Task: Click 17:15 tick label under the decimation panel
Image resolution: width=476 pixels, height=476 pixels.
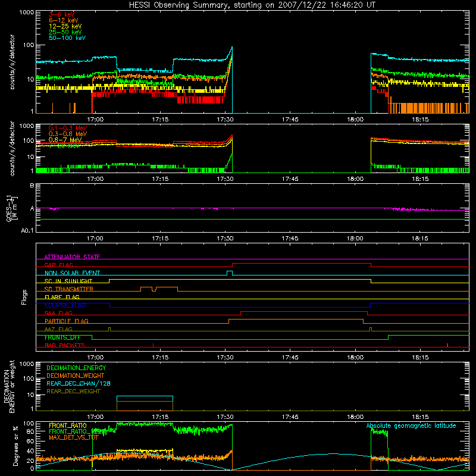Action: [x=160, y=417]
